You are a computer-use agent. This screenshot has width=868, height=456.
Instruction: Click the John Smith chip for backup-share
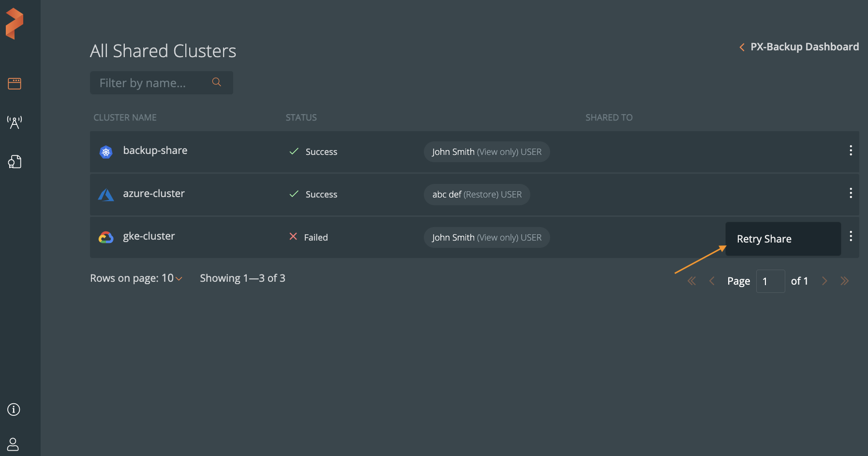486,152
